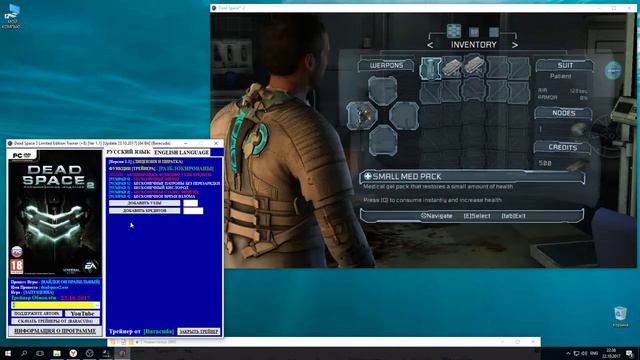The height and width of the screenshot is (360, 640).
Task: Open Yandex browser from the taskbar
Action: point(73,353)
